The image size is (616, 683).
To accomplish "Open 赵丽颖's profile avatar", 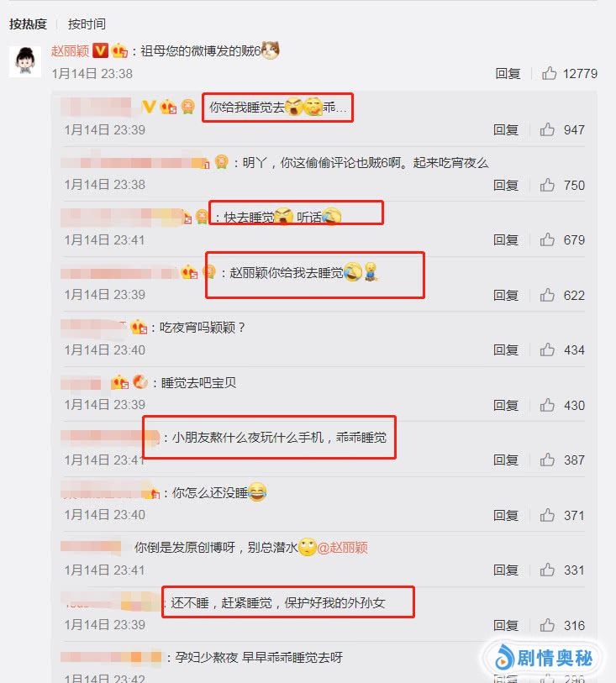I will point(25,61).
